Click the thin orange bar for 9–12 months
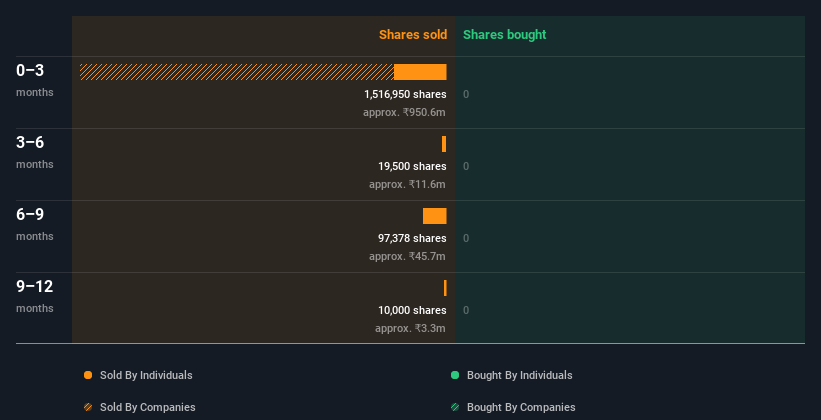821x420 pixels. pos(445,288)
